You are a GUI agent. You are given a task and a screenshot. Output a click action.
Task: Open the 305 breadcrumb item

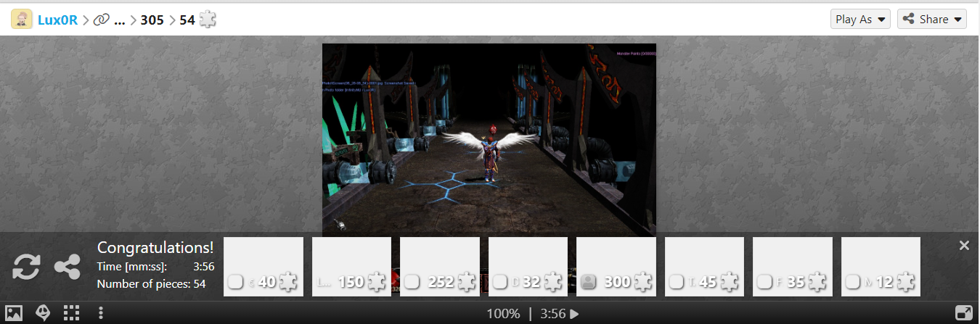152,20
